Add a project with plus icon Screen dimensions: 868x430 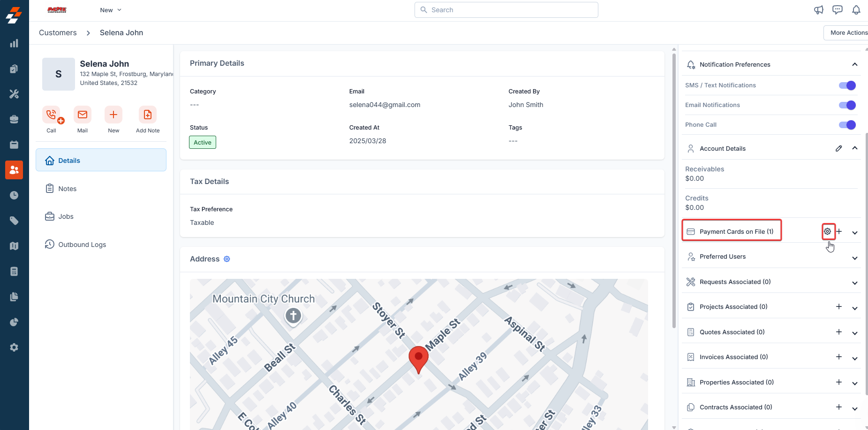click(x=839, y=307)
